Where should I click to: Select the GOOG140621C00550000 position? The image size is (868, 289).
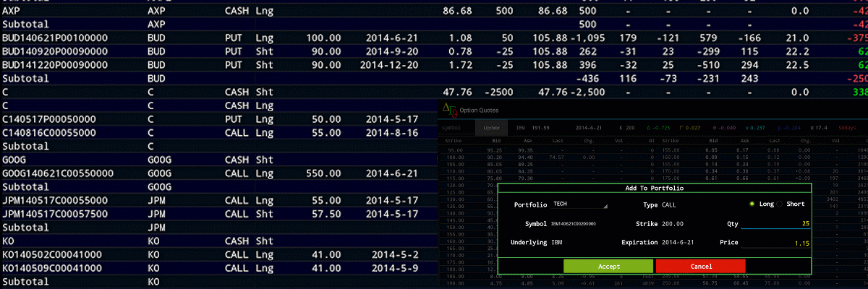coord(58,173)
